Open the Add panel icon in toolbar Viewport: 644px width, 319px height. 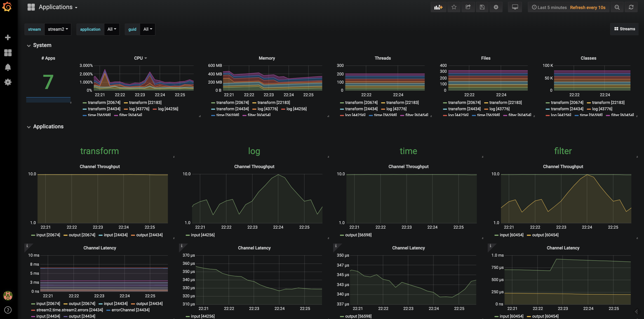tap(438, 7)
